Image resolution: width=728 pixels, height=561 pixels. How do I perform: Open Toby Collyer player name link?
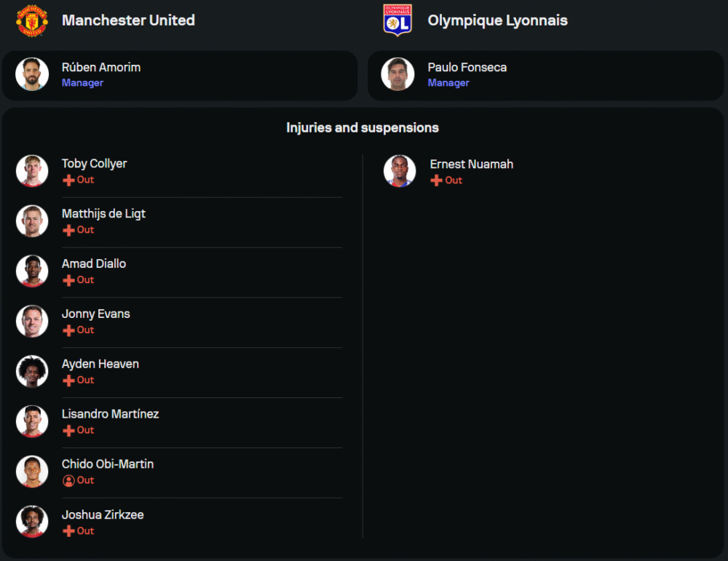point(95,164)
